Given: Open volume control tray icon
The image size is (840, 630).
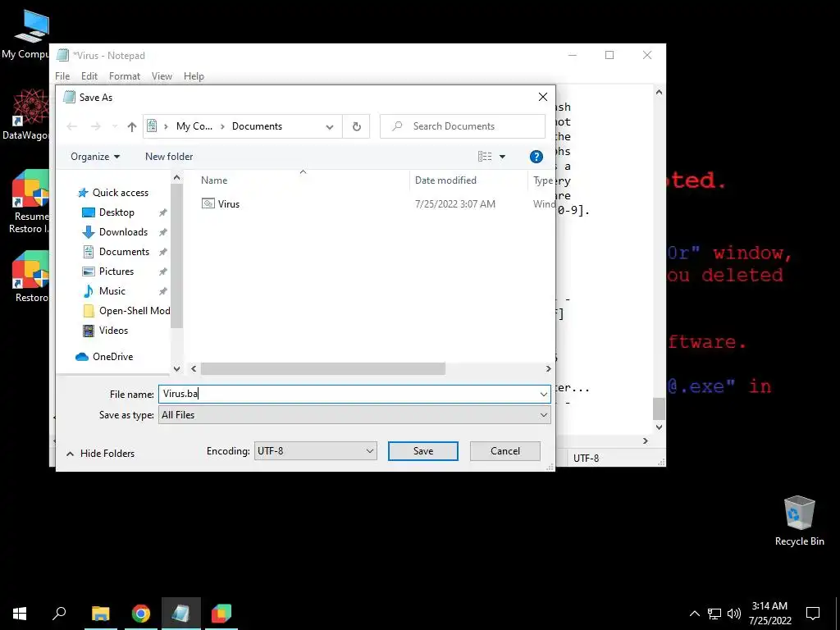Looking at the screenshot, I should point(734,614).
